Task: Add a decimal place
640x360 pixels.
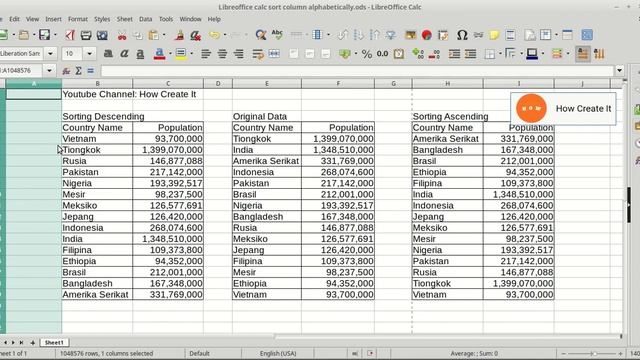Action: [418, 54]
